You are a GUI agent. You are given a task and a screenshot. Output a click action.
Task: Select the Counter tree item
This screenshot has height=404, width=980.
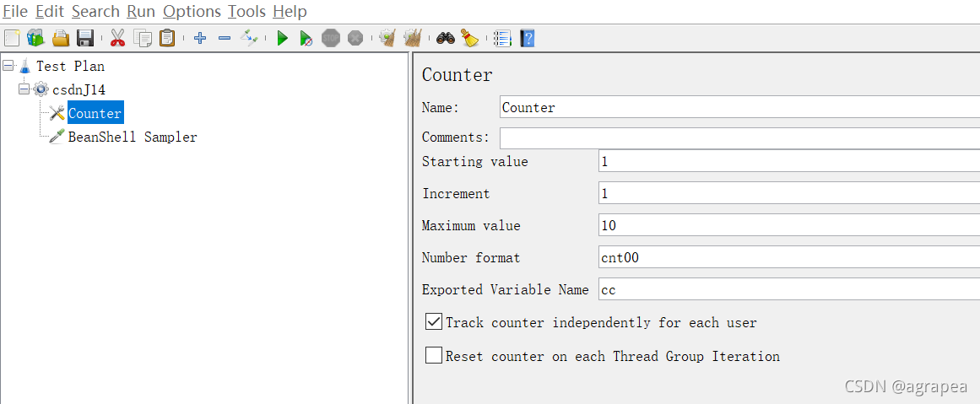95,113
